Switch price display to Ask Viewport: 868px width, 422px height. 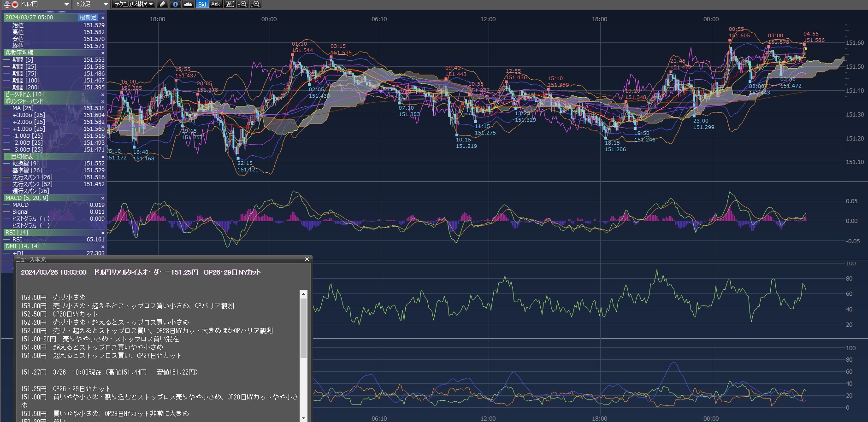point(215,4)
